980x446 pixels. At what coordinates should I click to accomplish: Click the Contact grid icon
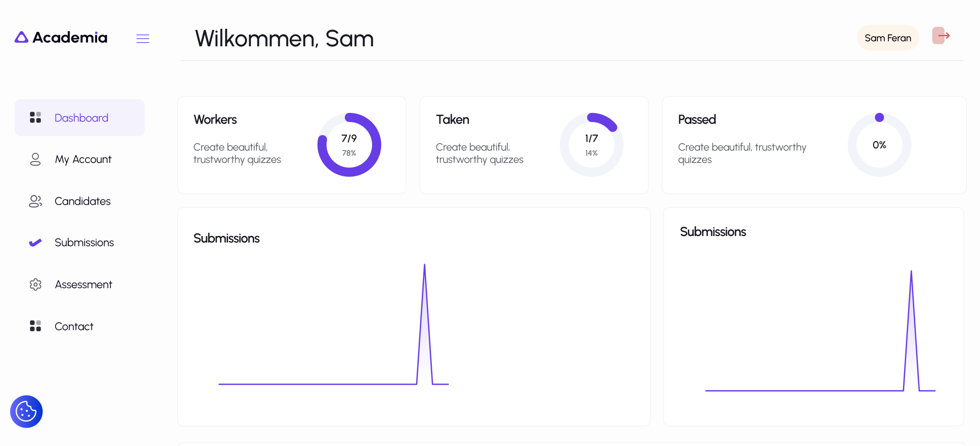tap(35, 326)
